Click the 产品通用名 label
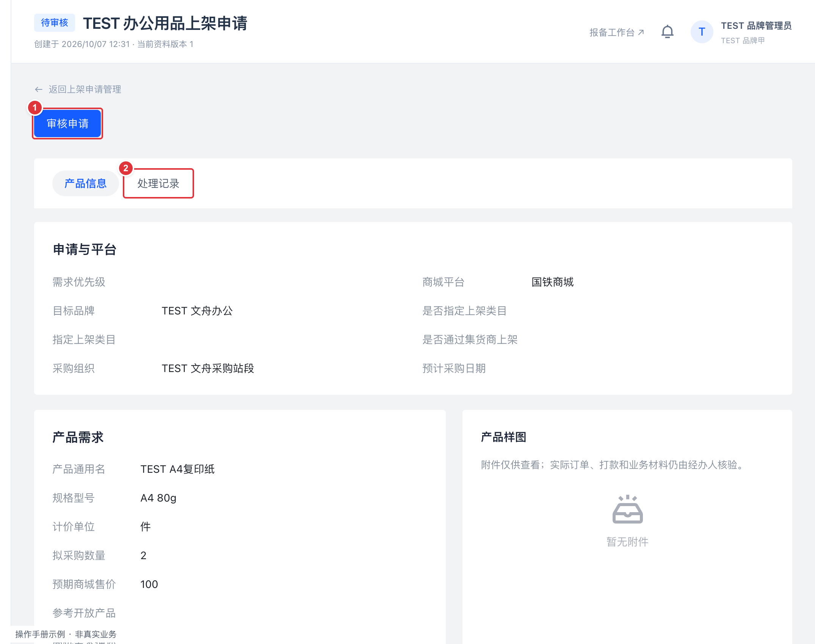The image size is (815, 644). 79,469
